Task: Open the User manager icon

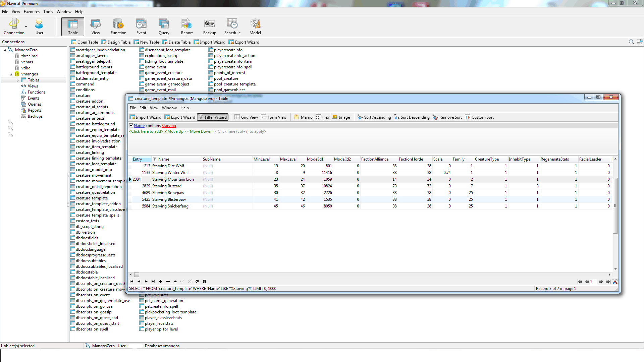Action: tap(39, 26)
